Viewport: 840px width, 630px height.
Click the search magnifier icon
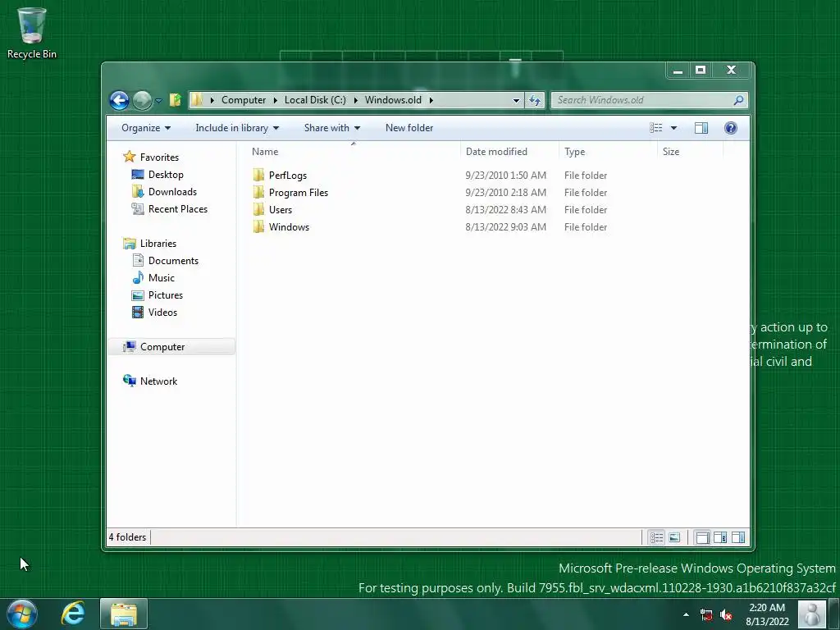[739, 100]
